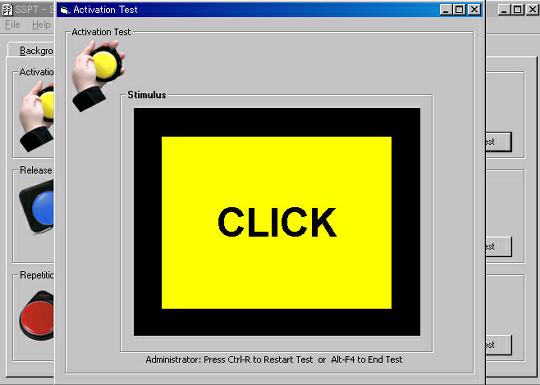Click the hand with yellow switch in background window

(x=37, y=116)
